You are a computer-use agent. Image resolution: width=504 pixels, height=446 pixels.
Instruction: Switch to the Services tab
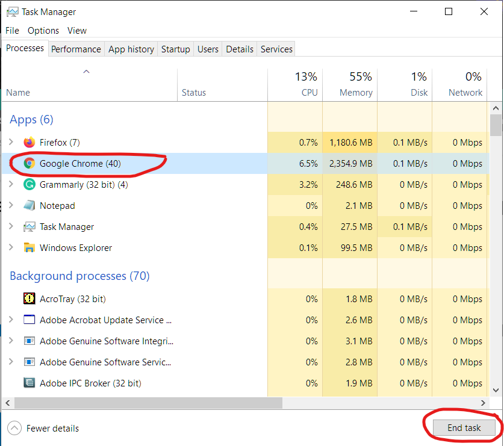tap(276, 49)
